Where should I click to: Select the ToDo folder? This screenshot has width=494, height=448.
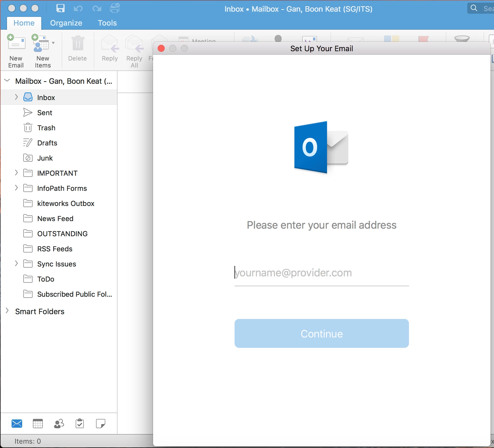click(59, 279)
